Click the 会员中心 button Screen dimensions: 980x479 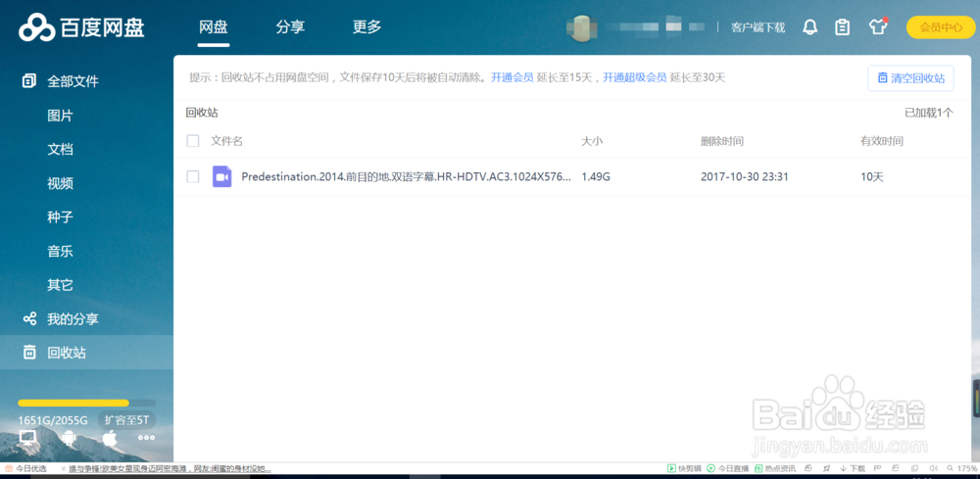coord(941,27)
